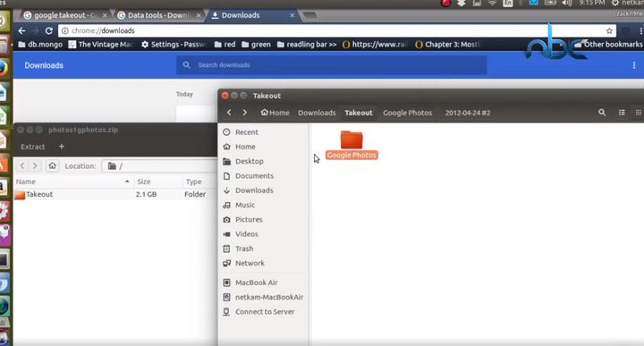Close the Data tools Chrome tab
This screenshot has width=644, height=346.
click(199, 15)
